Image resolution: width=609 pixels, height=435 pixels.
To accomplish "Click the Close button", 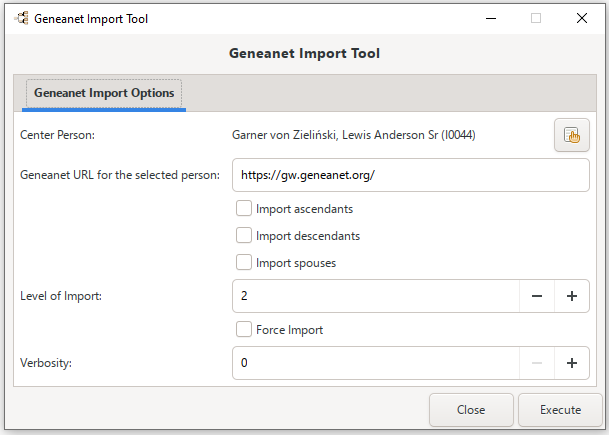I will [471, 410].
